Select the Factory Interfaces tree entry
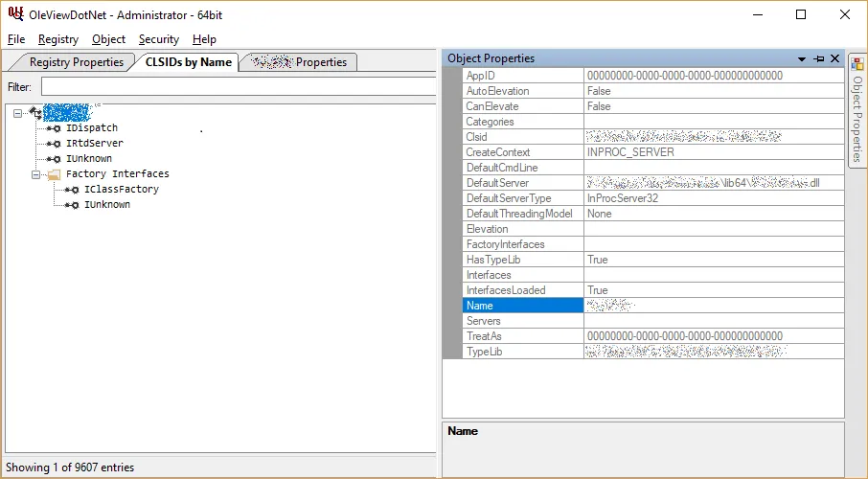This screenshot has width=868, height=479. (x=117, y=174)
